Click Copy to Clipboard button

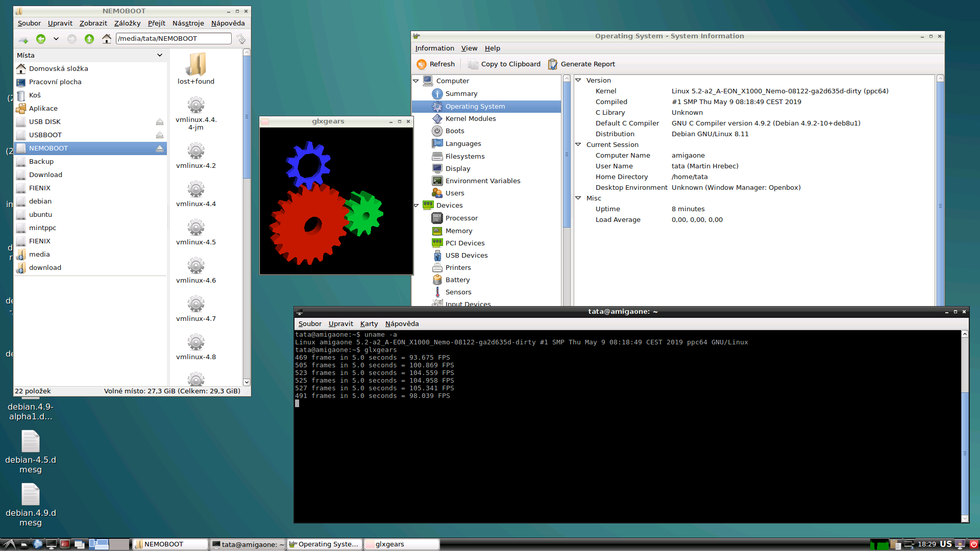click(504, 64)
